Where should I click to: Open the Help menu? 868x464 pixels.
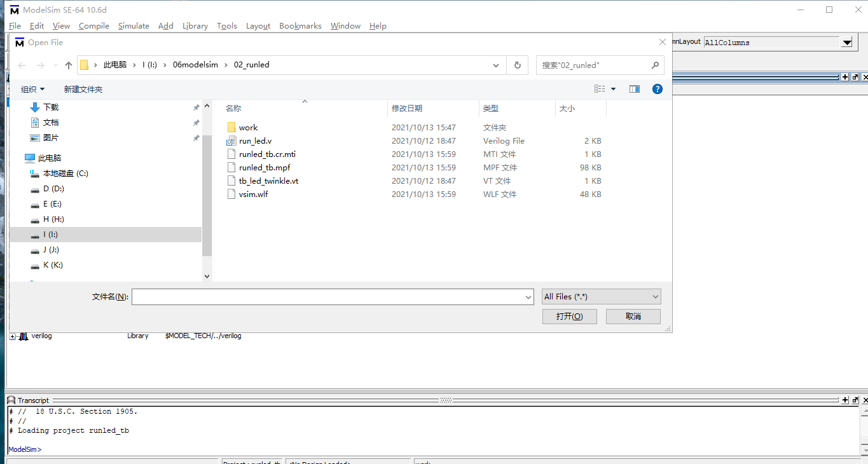click(x=378, y=26)
